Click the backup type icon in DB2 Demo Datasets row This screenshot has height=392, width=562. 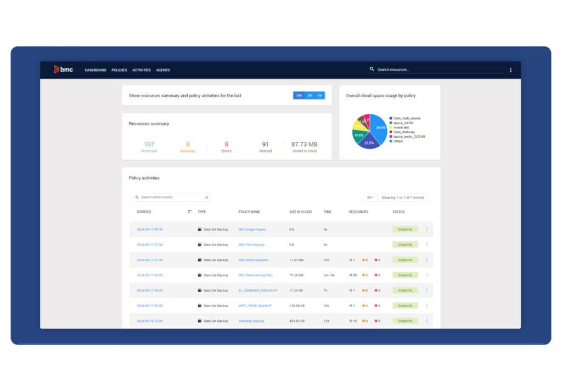point(200,260)
